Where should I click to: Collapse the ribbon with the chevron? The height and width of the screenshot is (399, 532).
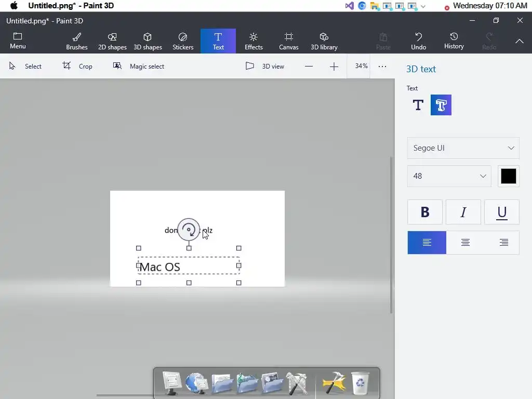[520, 42]
